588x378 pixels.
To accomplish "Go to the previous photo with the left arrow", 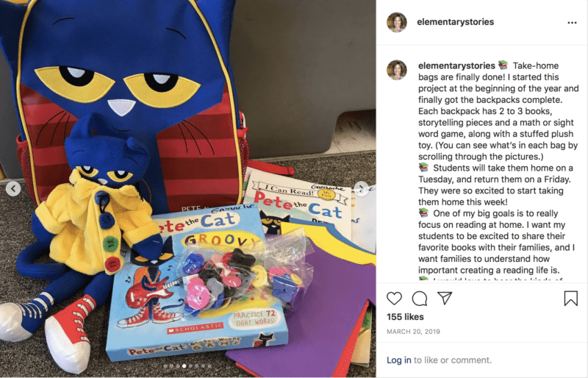I will [13, 189].
